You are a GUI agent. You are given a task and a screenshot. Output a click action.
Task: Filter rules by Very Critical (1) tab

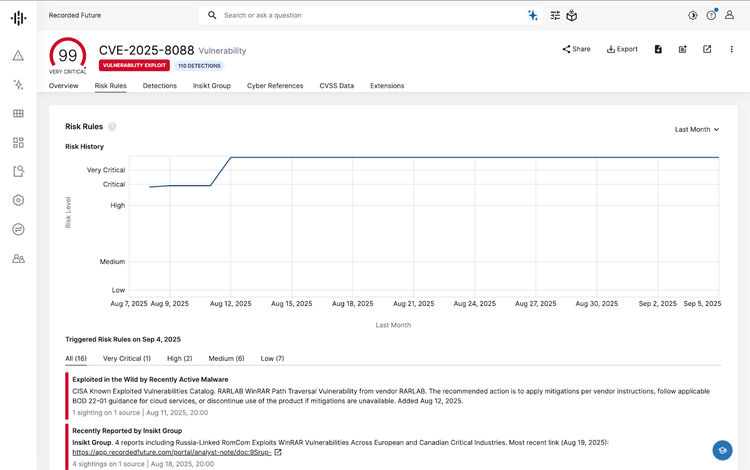[x=126, y=358]
